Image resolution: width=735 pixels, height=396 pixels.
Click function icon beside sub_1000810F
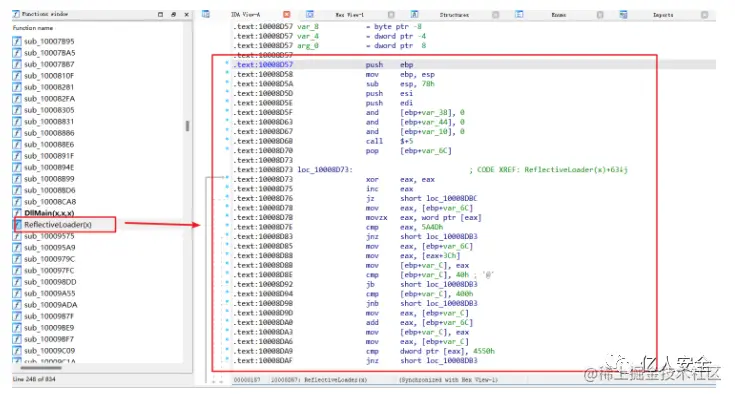(17, 75)
